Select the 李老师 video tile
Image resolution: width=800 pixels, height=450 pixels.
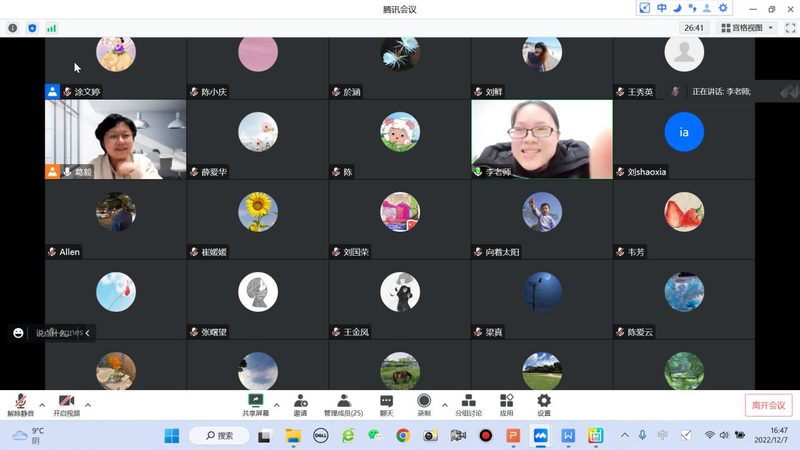tap(542, 139)
